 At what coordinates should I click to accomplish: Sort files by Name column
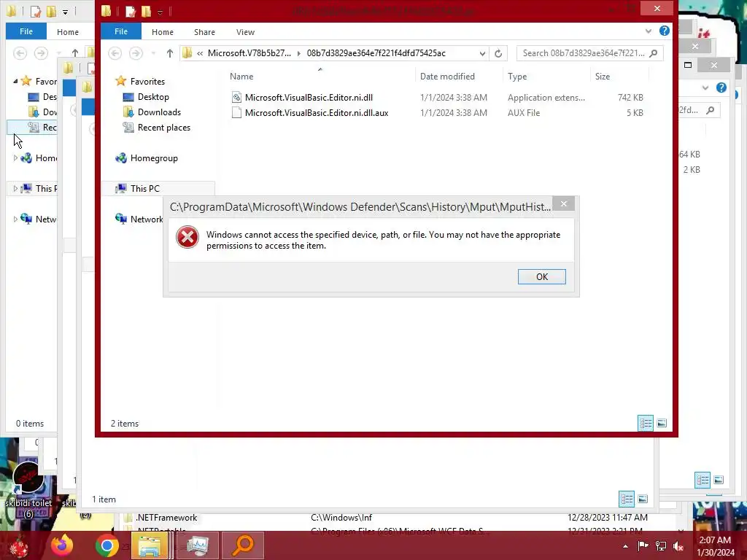pyautogui.click(x=241, y=76)
